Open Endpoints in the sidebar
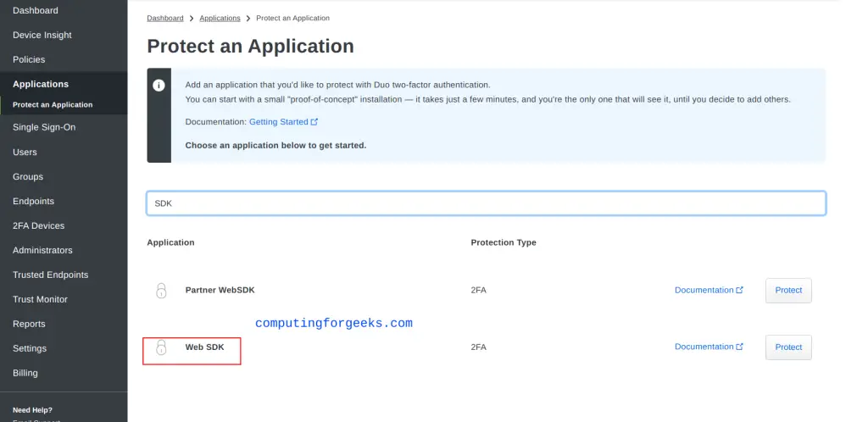 point(33,202)
